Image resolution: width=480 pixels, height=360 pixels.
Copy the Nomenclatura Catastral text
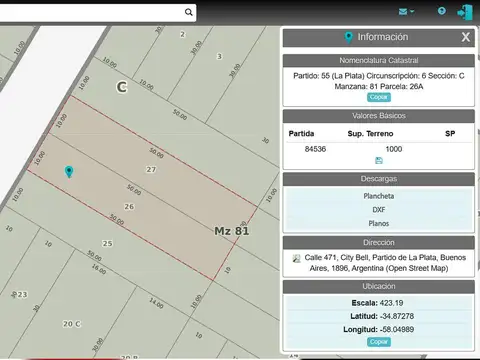click(379, 97)
